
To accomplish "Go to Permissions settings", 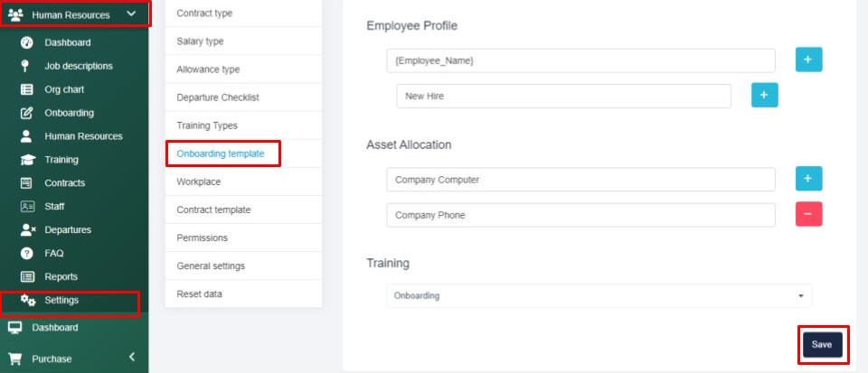I will click(202, 238).
